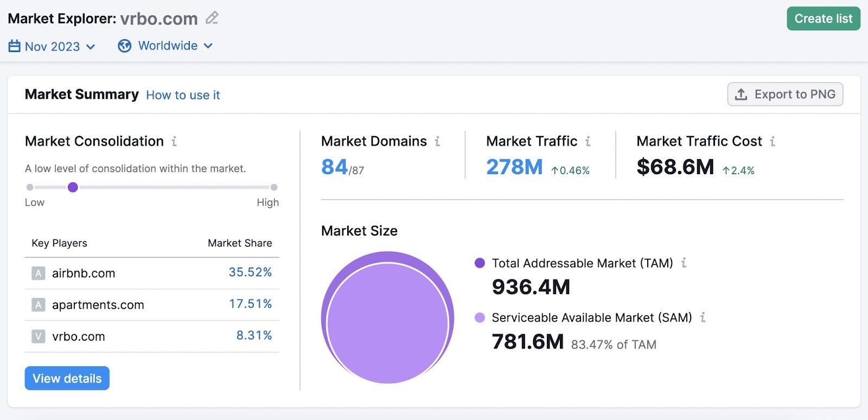868x420 pixels.
Task: Select airbnb.com in Key Players list
Action: click(84, 273)
